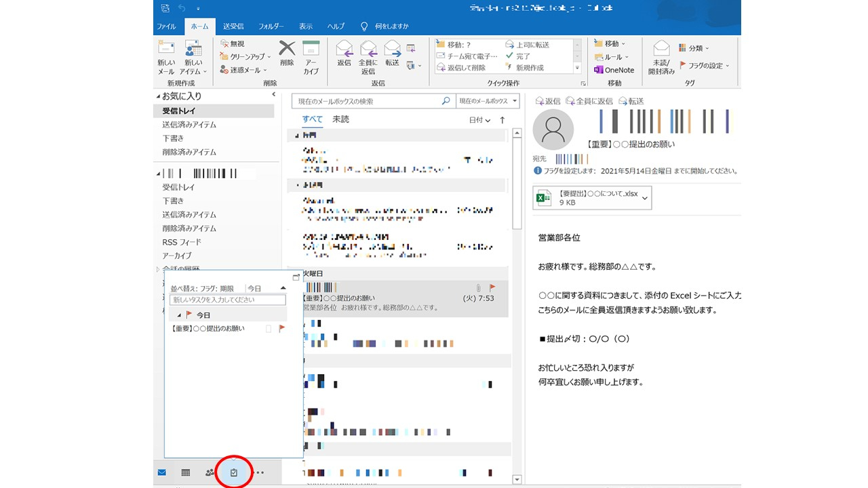
Task: Select the Calendar icon in the navigation bar
Action: [185, 472]
